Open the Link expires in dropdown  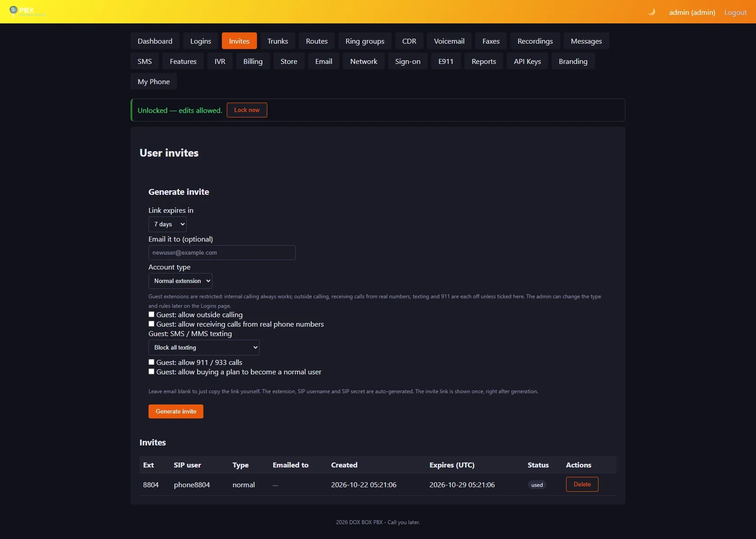pyautogui.click(x=167, y=224)
